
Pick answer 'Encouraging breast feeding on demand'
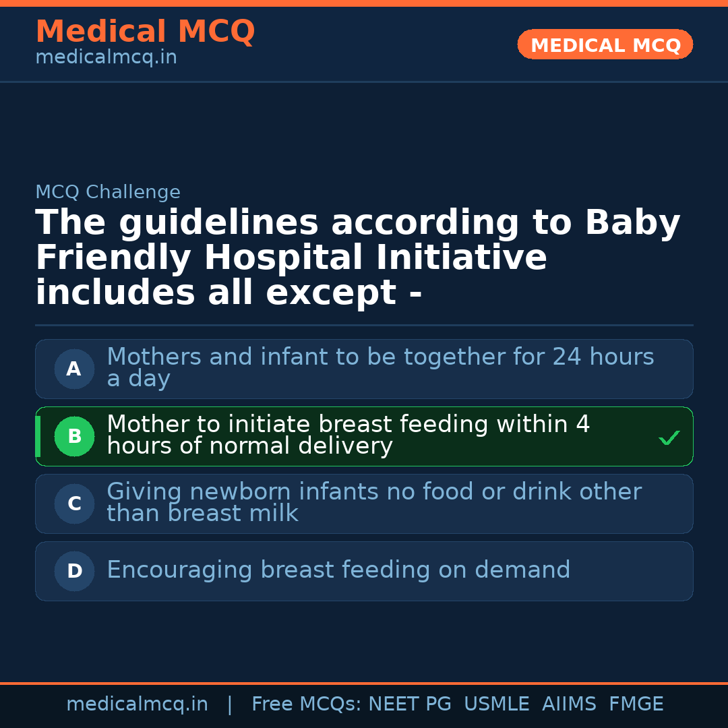tap(338, 570)
